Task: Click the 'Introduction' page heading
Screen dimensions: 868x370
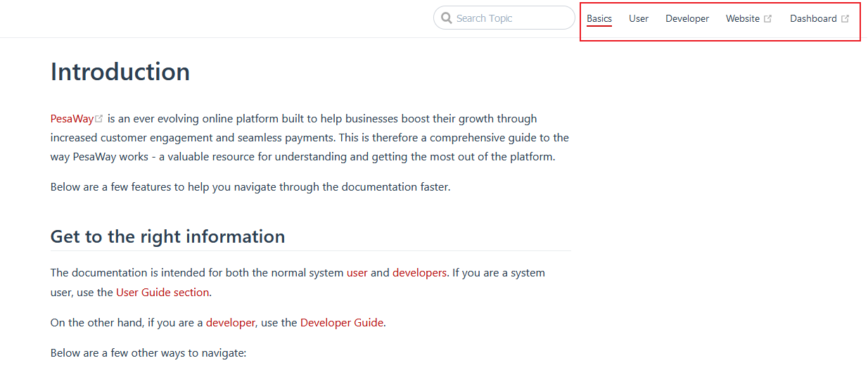Action: (120, 72)
